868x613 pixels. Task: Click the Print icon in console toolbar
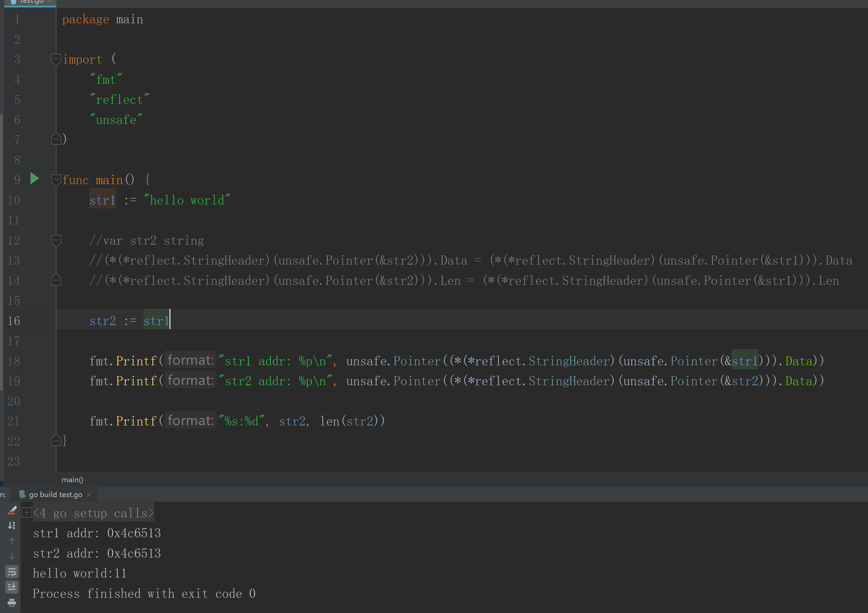pyautogui.click(x=12, y=603)
